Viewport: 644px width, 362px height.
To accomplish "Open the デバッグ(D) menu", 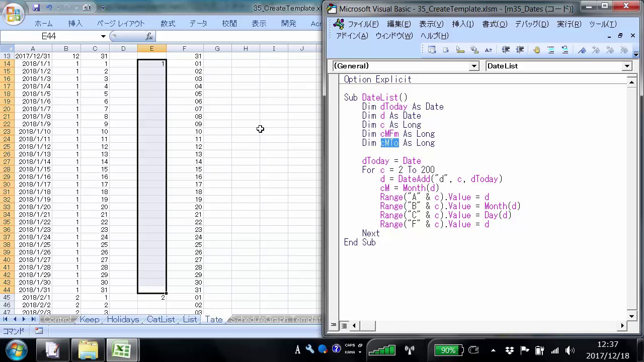I will click(x=531, y=24).
